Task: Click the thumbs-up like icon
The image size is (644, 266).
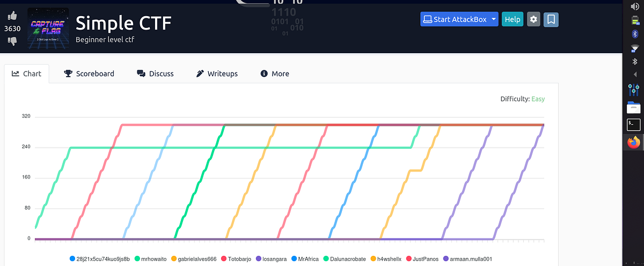Action: point(12,16)
